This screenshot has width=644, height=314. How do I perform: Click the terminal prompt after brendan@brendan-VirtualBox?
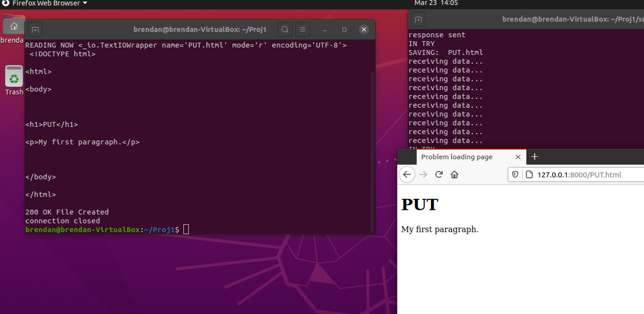pos(186,229)
